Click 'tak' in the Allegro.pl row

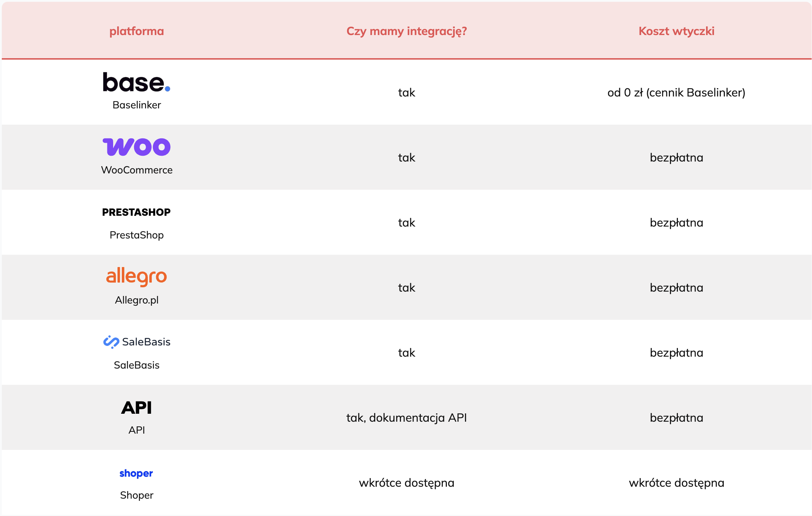[406, 288]
